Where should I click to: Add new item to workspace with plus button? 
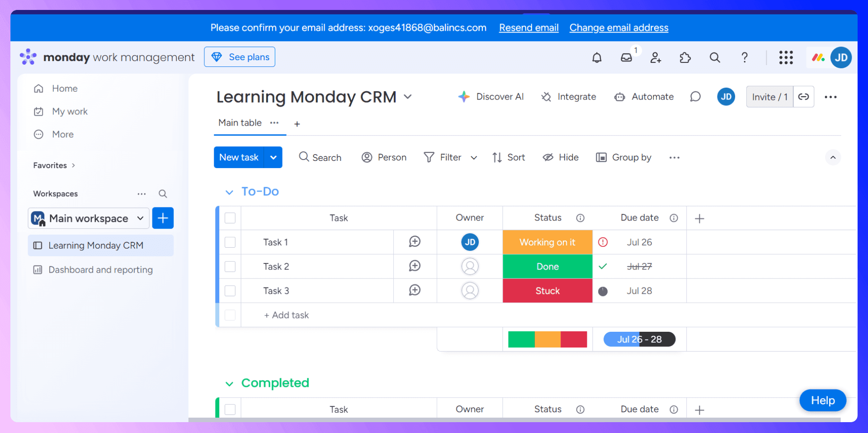(163, 218)
